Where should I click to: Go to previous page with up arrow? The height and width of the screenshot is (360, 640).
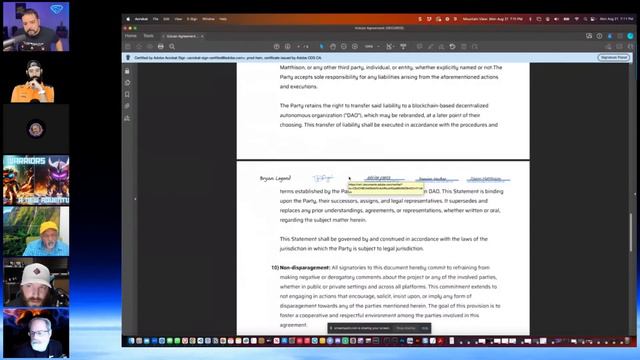point(277,47)
